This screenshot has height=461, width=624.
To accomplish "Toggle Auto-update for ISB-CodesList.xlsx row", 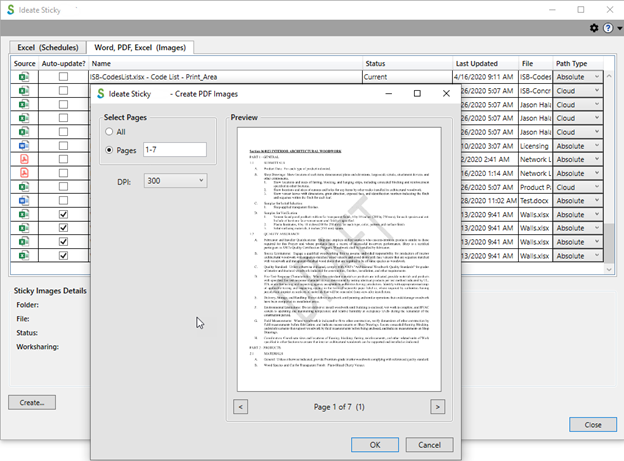I will click(x=63, y=76).
